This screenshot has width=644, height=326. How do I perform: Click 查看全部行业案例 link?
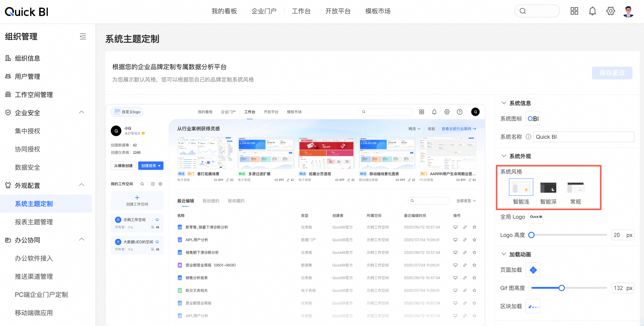point(459,129)
